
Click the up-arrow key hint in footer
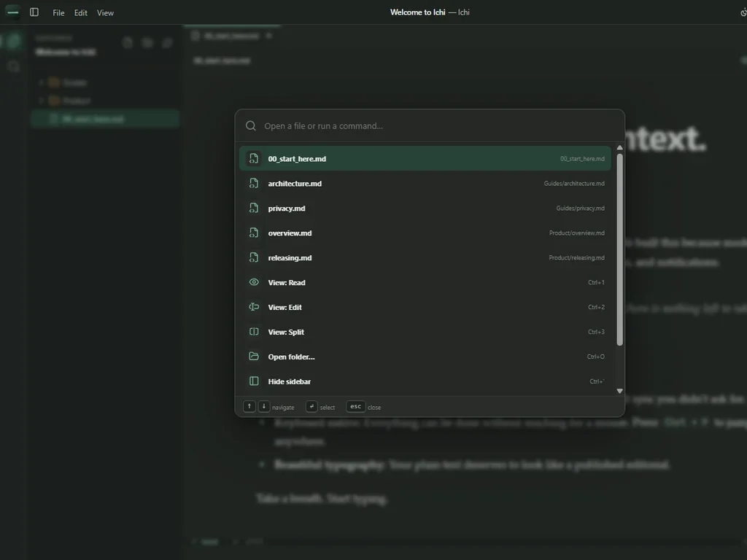click(x=249, y=406)
